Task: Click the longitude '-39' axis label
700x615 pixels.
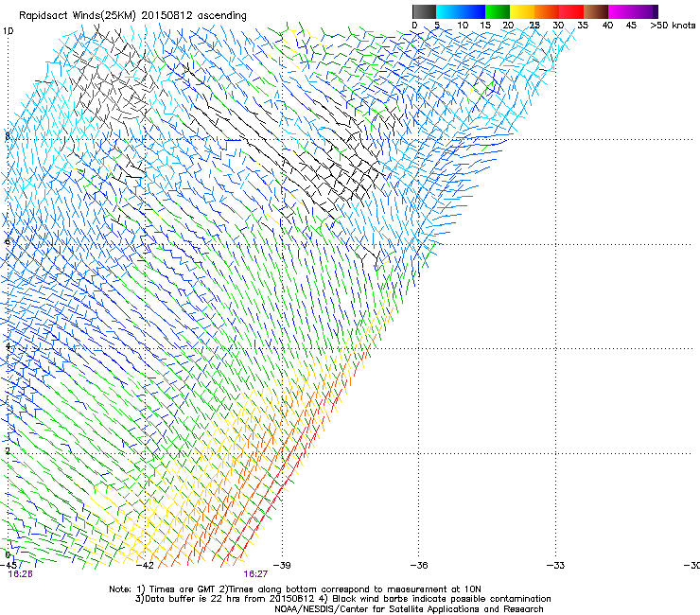Action: (x=282, y=566)
